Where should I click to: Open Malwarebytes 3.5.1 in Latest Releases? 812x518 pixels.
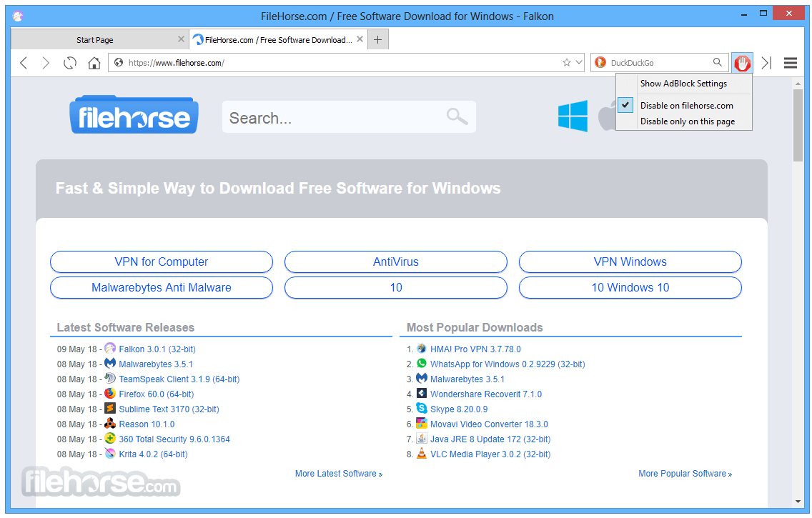coord(156,364)
